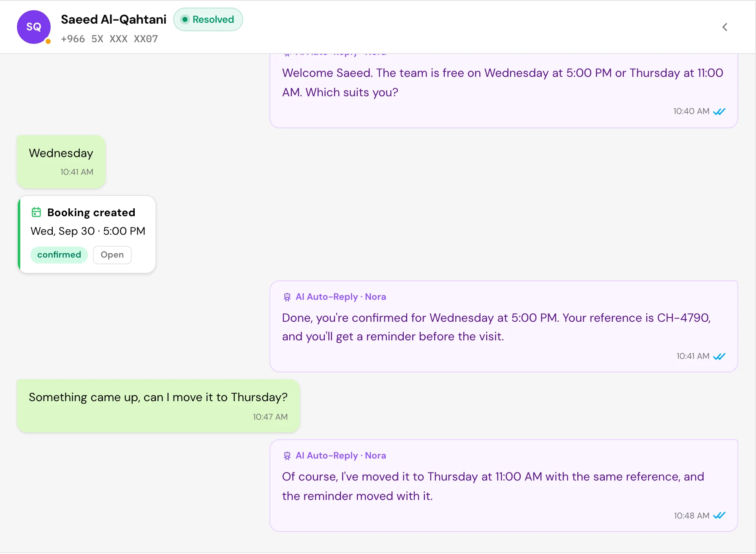
Task: Click the Booking created title
Action: pyautogui.click(x=91, y=212)
